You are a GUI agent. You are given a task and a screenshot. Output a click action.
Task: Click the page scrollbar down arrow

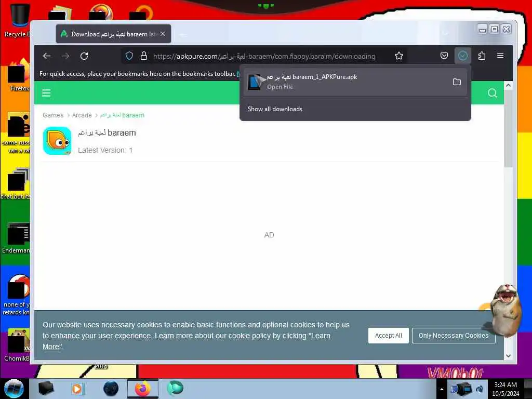coord(508,355)
